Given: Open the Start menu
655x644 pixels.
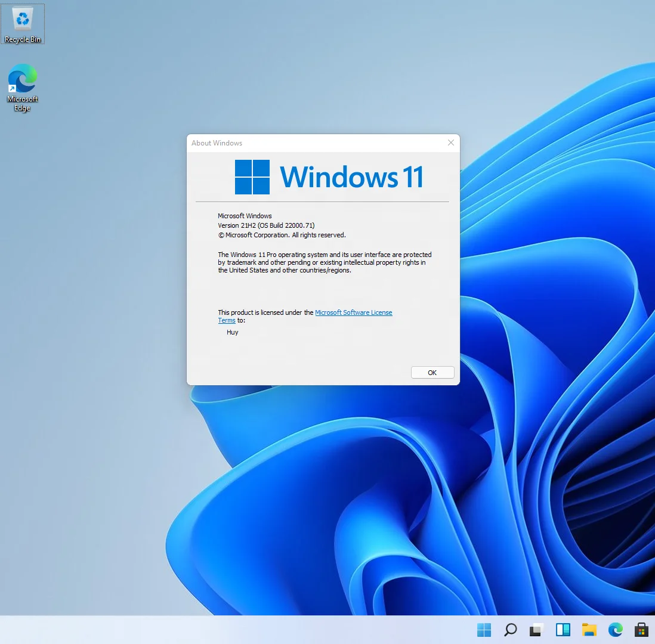Looking at the screenshot, I should [484, 630].
